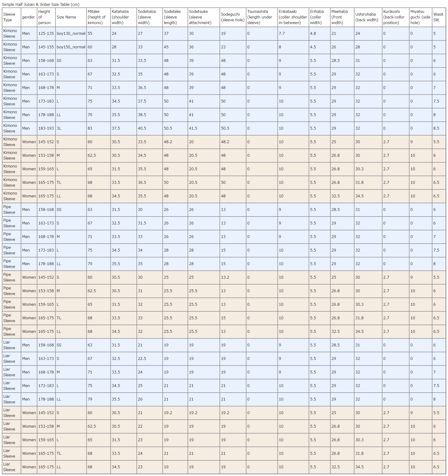Click the 'Sodeguchi (sleeve hole)' column header
The width and height of the screenshot is (448, 476).
pyautogui.click(x=232, y=17)
